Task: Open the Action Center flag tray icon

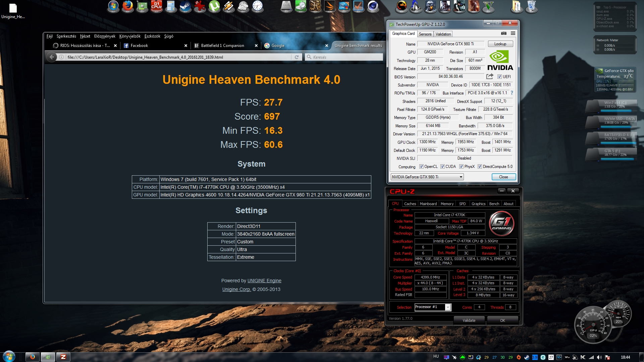Action: pyautogui.click(x=607, y=357)
